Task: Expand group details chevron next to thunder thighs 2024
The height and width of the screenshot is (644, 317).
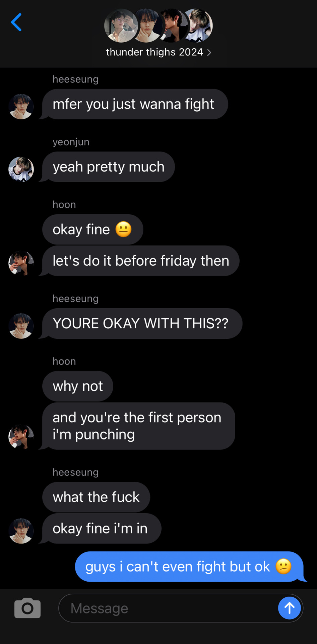Action: (209, 52)
